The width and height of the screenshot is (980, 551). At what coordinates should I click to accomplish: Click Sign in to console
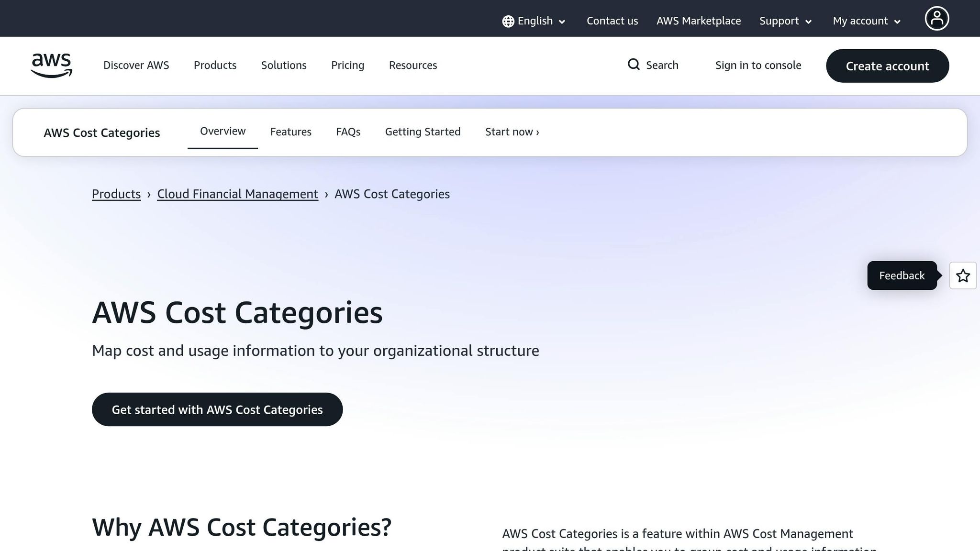(758, 65)
